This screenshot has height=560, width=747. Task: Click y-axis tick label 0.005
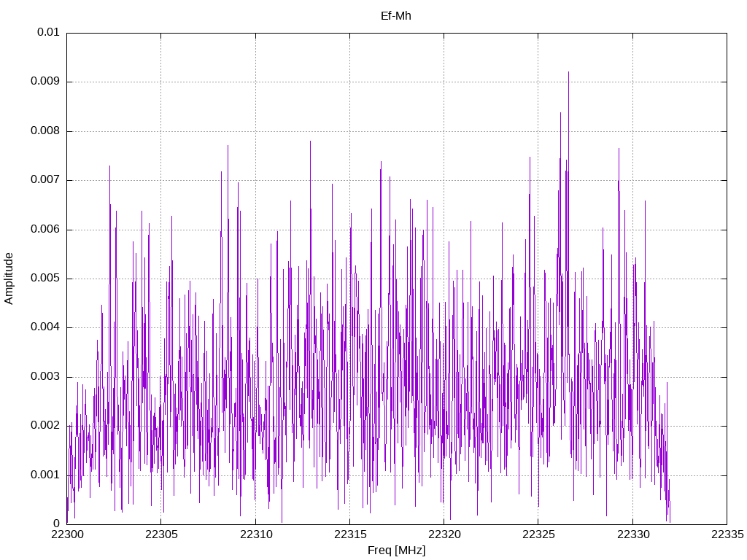(x=45, y=279)
